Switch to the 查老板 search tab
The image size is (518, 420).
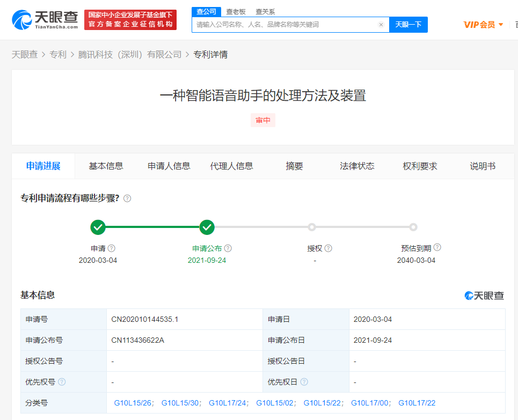pos(236,11)
